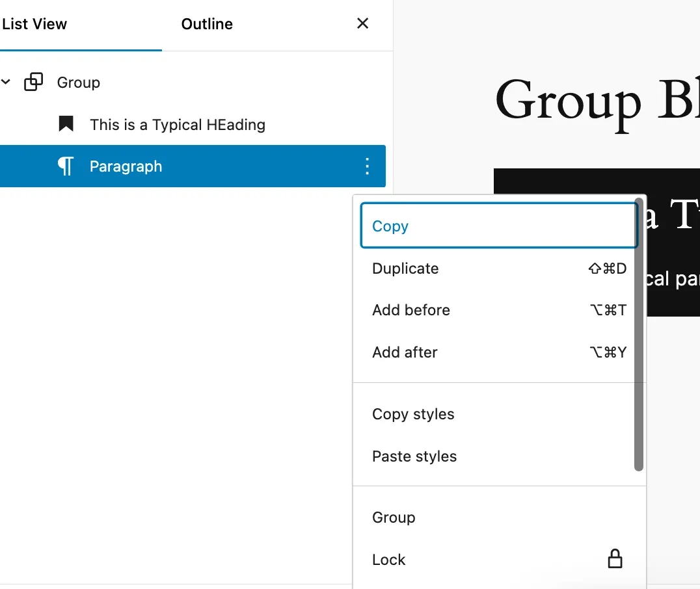Switch to the Outline tab
Screen dimensions: 700x589
(207, 25)
